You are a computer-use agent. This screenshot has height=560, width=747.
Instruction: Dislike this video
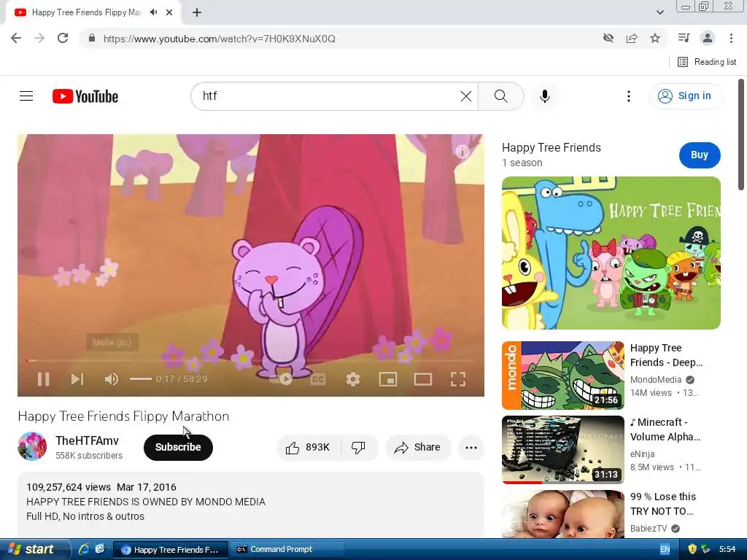(x=359, y=447)
